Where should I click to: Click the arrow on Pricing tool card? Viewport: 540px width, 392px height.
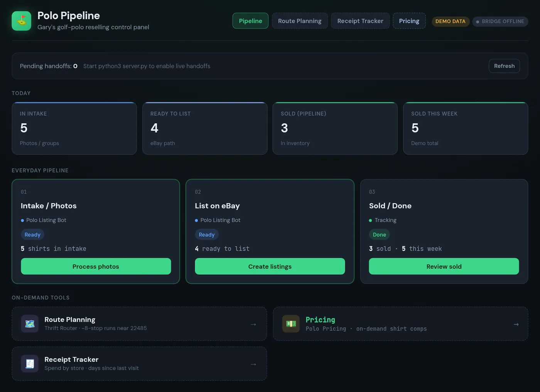coord(516,324)
